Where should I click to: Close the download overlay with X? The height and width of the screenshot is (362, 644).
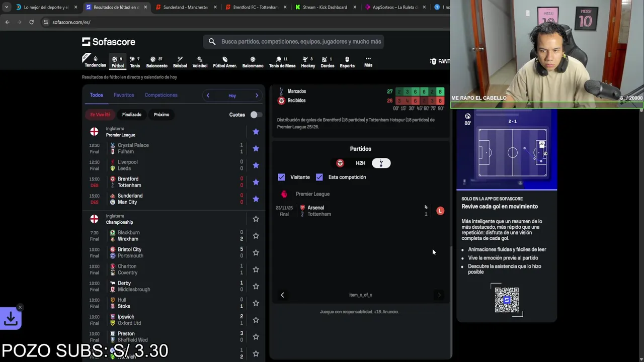(20, 307)
